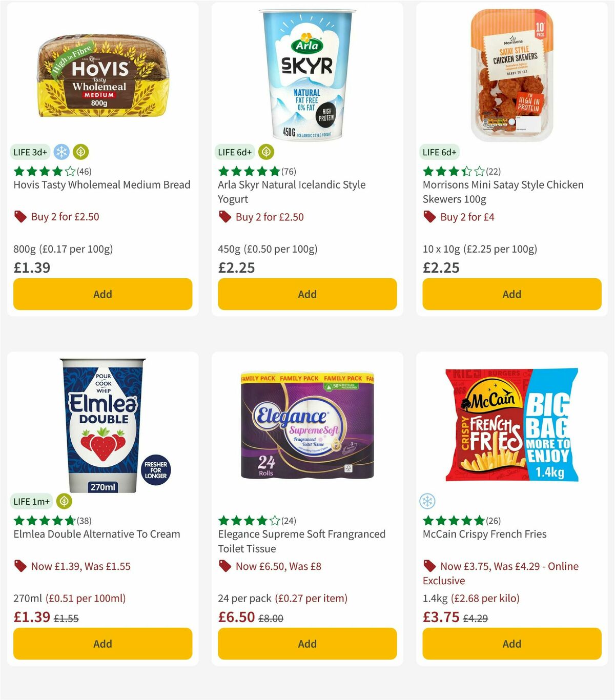Add Arla Skyr yogurt to basket
Viewport: 615px width, 700px height.
click(x=306, y=294)
